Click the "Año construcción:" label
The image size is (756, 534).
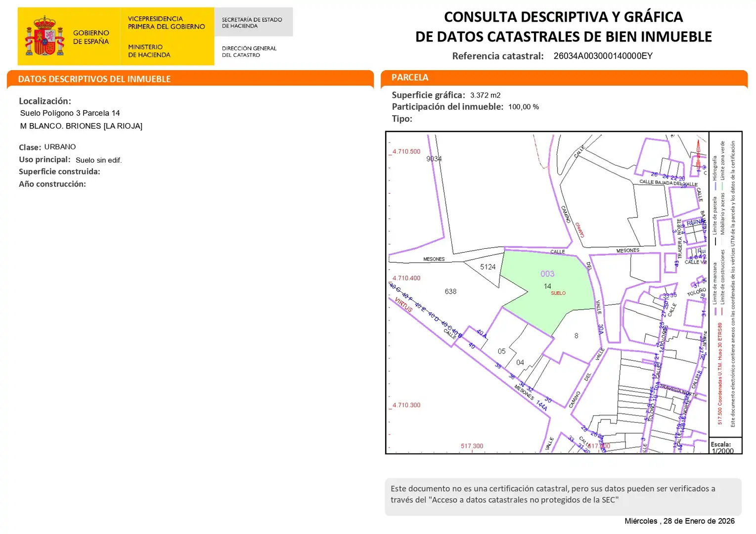(52, 184)
